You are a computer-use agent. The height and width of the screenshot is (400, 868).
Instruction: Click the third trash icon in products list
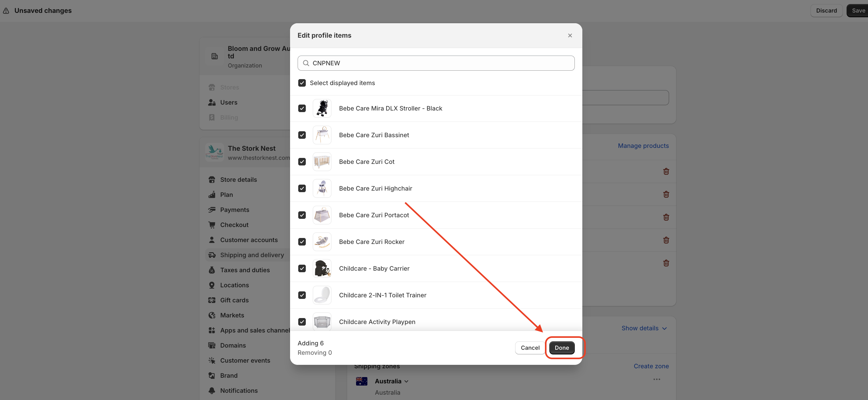coord(666,217)
